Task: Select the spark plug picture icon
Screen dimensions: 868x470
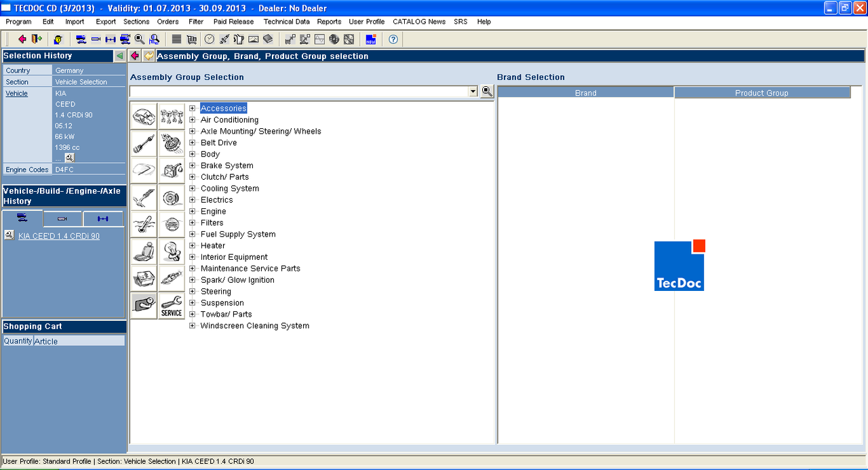Action: 172,279
